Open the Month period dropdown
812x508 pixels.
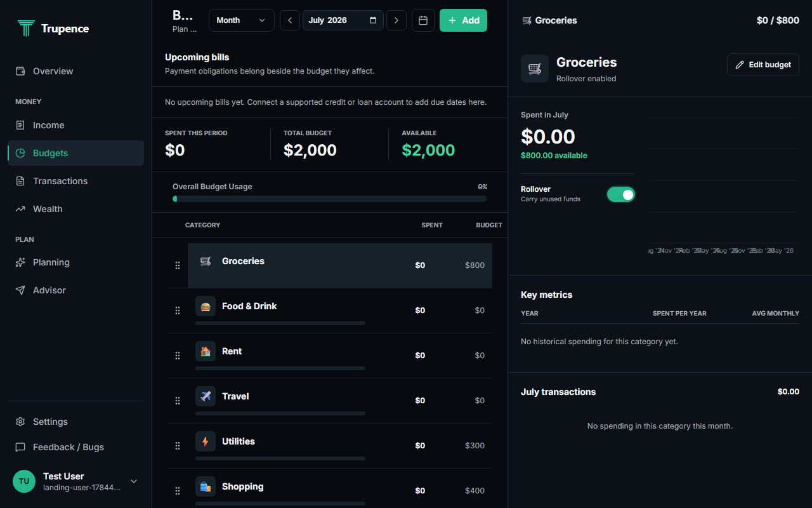tap(242, 20)
